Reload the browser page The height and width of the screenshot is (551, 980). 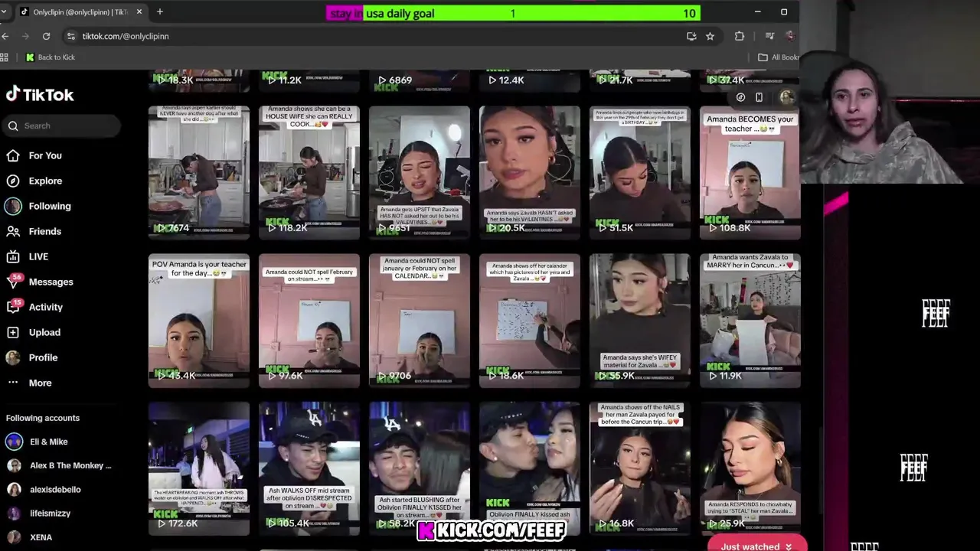pos(46,36)
